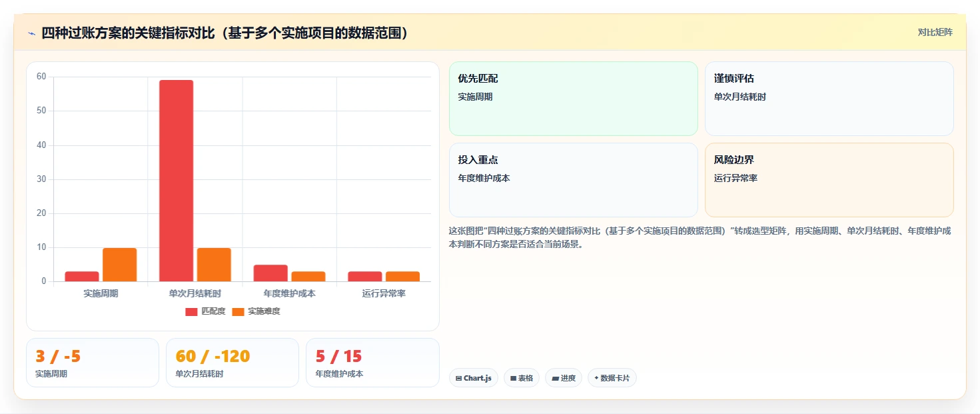This screenshot has width=980, height=414.
Task: Open the 5 / 15 stat card
Action: pos(372,363)
